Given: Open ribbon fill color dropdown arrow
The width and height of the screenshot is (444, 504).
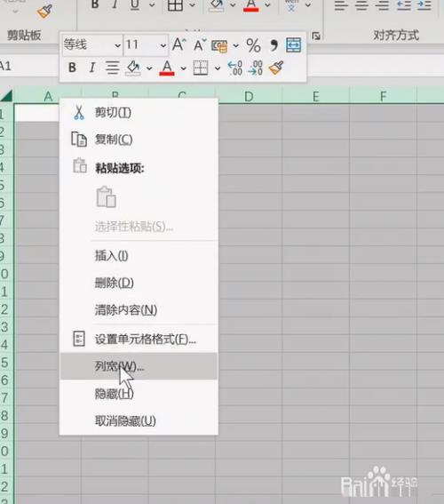Looking at the screenshot, I should coord(233,5).
